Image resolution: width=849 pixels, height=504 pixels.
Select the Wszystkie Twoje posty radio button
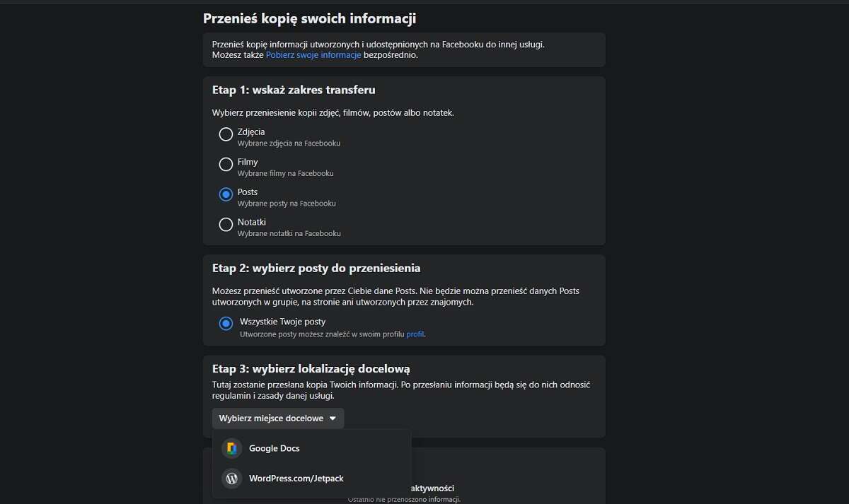[x=226, y=324]
